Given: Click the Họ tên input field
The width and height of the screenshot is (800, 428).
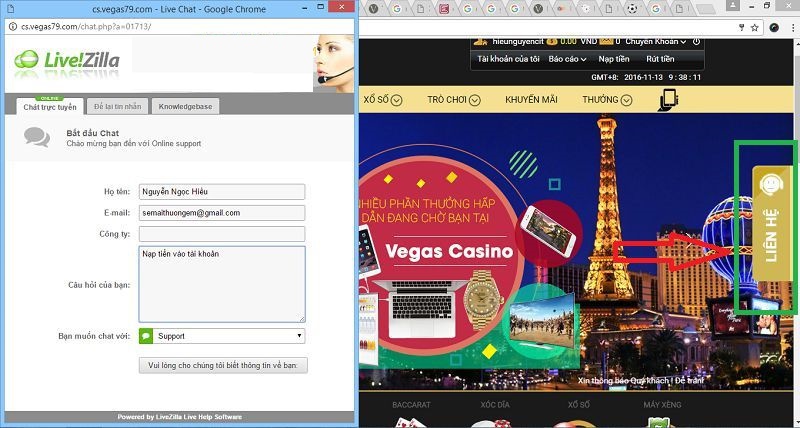Looking at the screenshot, I should point(221,192).
